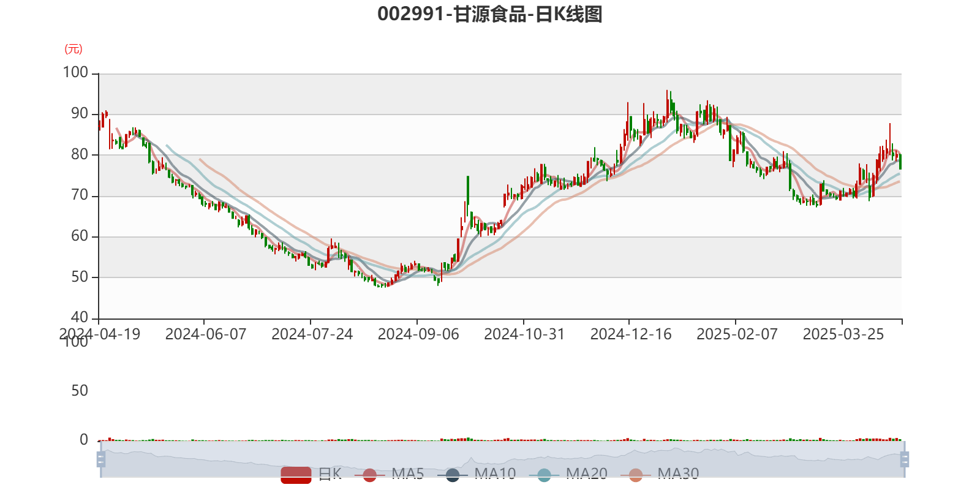
Task: Click the chart title 002991-甘源食品-日K线图
Action: (490, 13)
